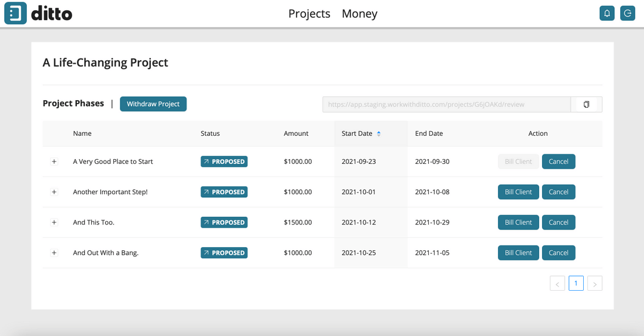Click the Action column header
644x336 pixels.
pos(538,133)
